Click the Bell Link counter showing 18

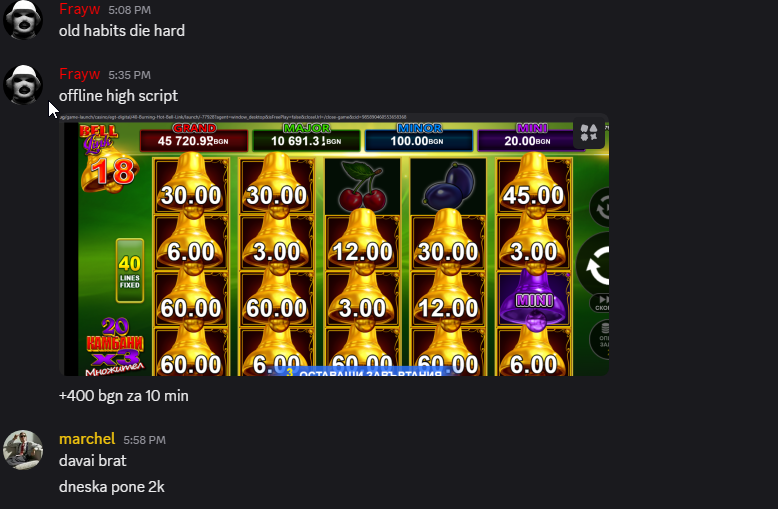pyautogui.click(x=112, y=173)
